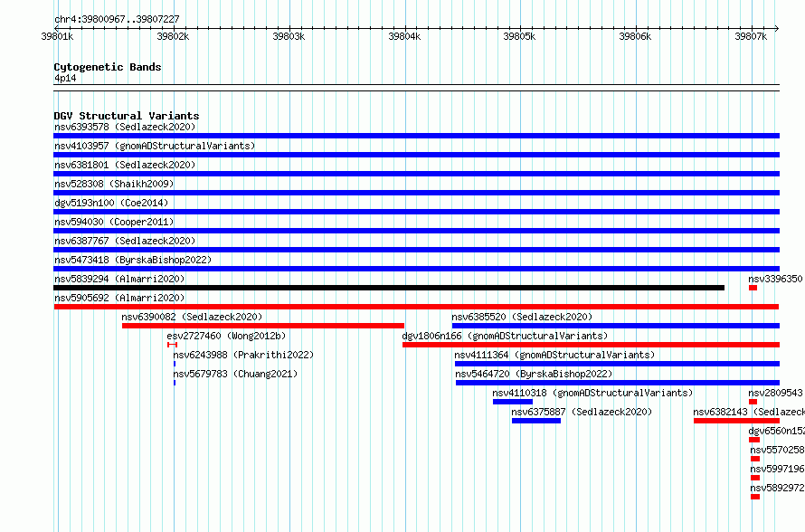Click the nsv5997196 variant label
805x532 pixels.
(x=777, y=469)
